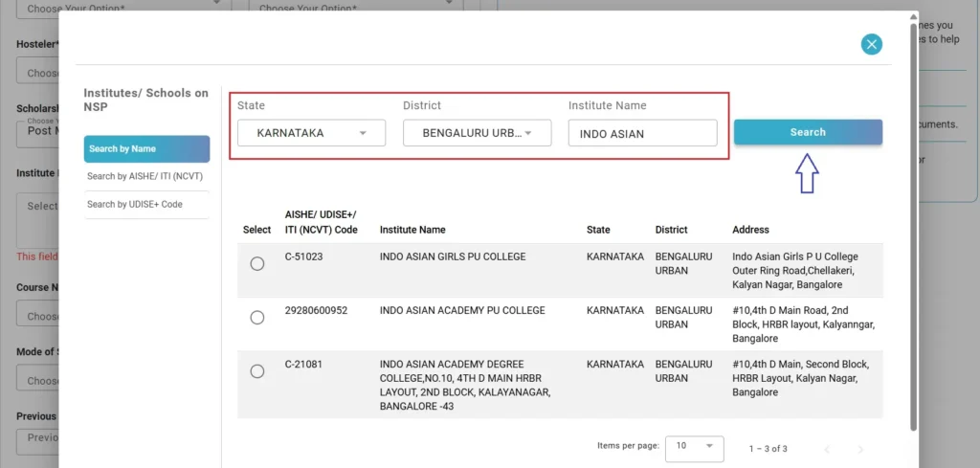This screenshot has height=468, width=980.
Task: Click INDO ASIAN GIRLS PU COLLEGE name text
Action: [x=453, y=256]
